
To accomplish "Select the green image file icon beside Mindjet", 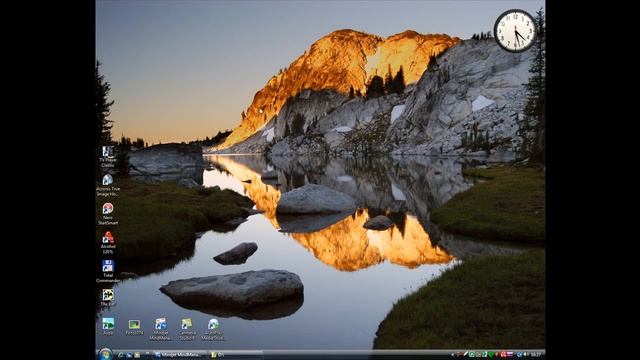I will click(134, 327).
